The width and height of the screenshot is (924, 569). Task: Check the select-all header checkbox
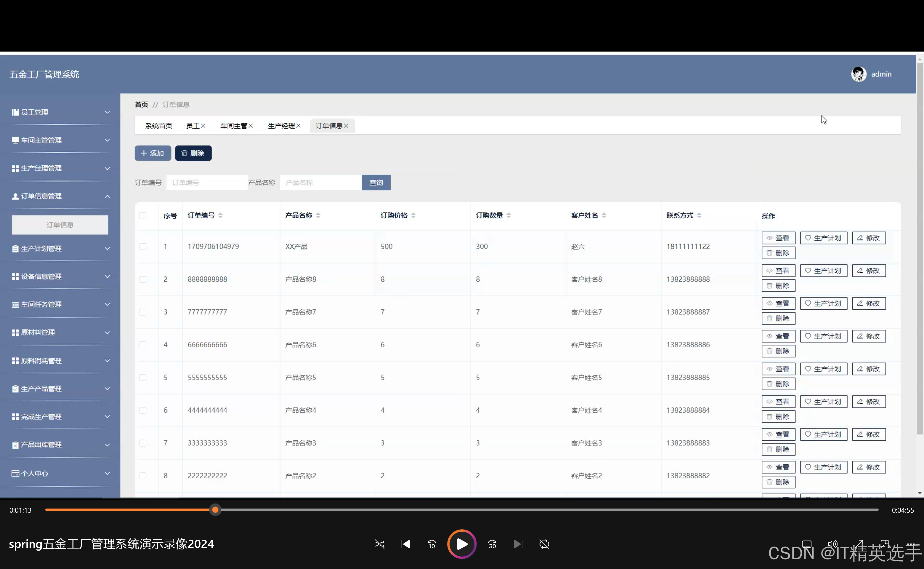pyautogui.click(x=143, y=216)
